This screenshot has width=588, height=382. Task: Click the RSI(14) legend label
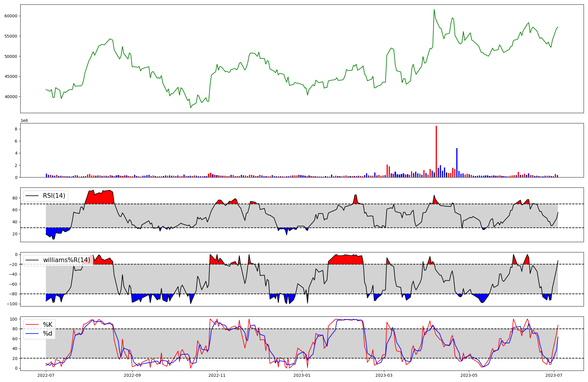coord(54,196)
